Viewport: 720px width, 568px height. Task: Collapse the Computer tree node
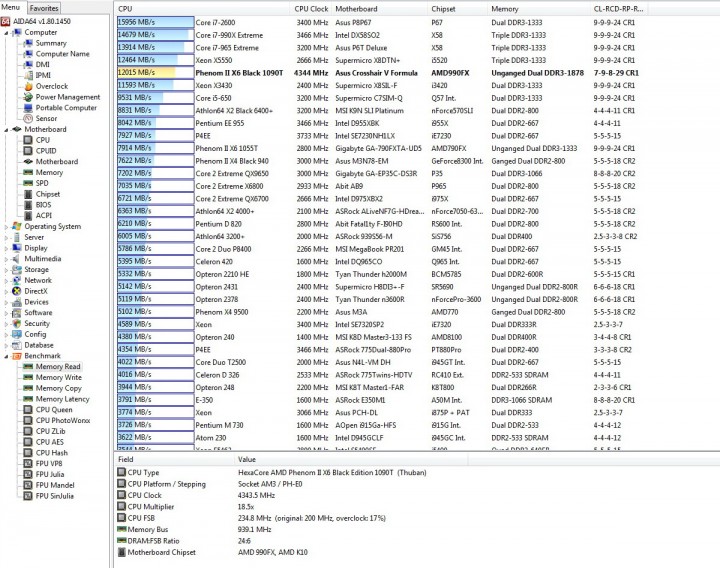click(6, 33)
